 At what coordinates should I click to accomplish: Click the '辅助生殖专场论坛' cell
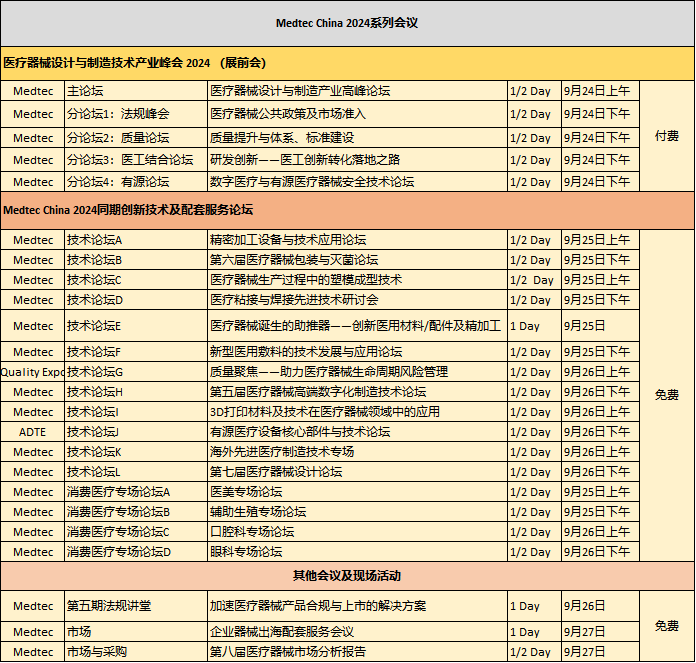[357, 512]
